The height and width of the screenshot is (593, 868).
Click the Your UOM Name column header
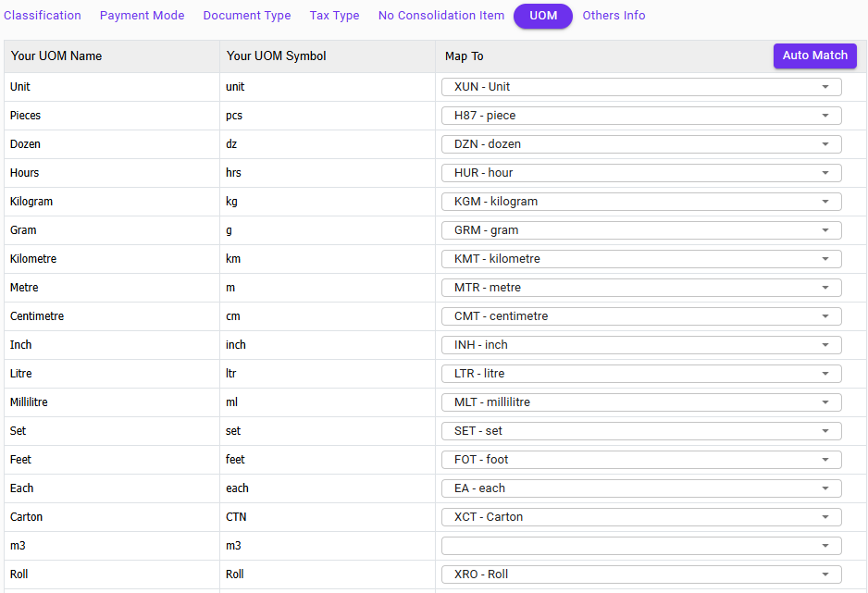[x=56, y=56]
